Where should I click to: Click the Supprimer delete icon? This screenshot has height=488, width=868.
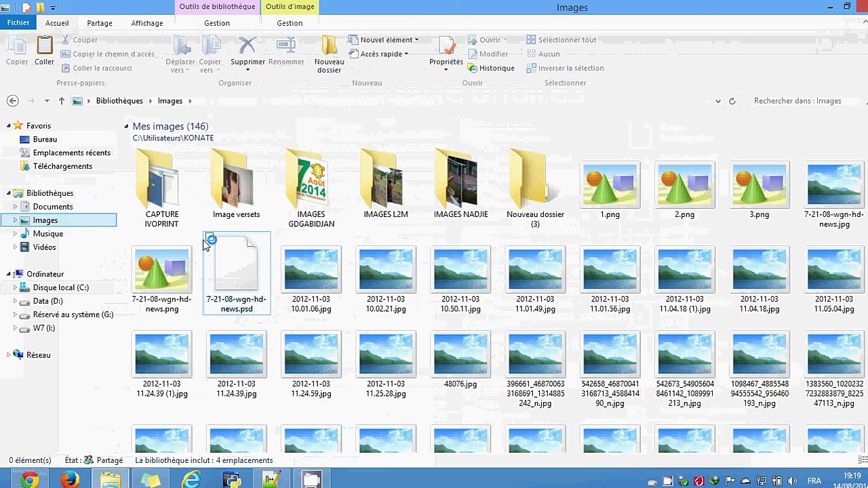[248, 53]
